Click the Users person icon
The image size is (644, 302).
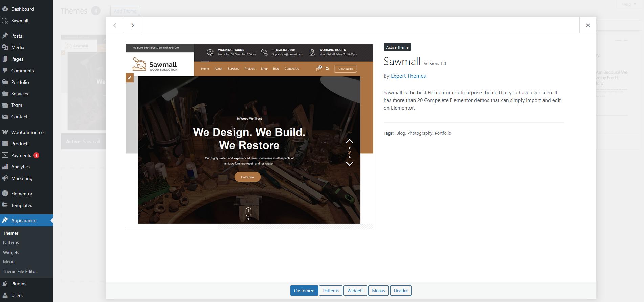[5, 295]
